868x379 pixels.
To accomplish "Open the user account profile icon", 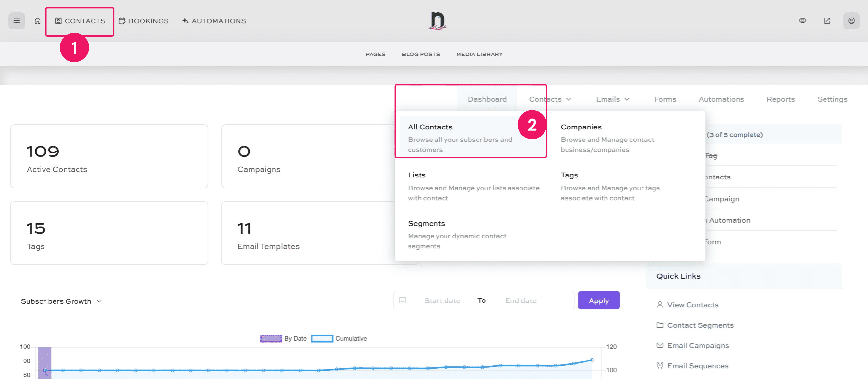I will click(x=851, y=21).
